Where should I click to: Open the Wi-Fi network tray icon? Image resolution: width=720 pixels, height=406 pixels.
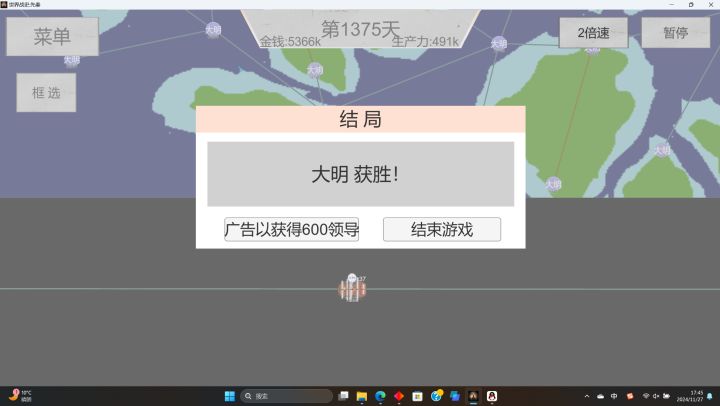tap(646, 396)
